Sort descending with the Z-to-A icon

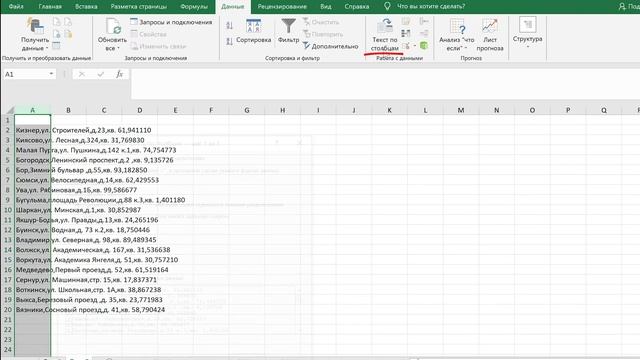coord(229,41)
